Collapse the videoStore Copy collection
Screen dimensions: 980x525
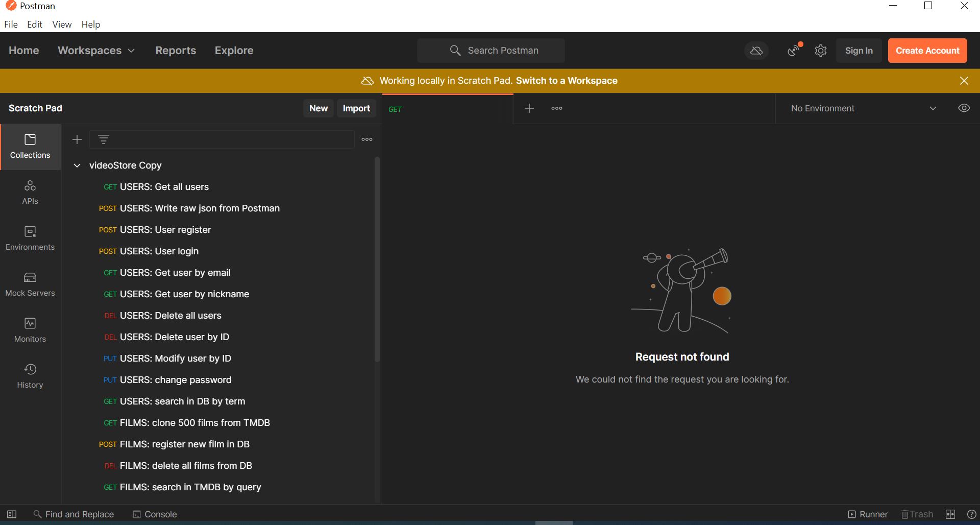pyautogui.click(x=77, y=165)
